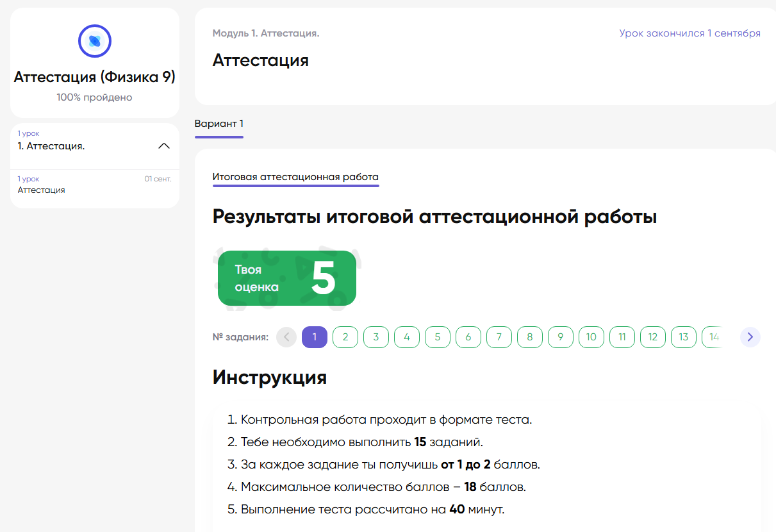This screenshot has height=532, width=776.
Task: Jump to task number 3
Action: tap(376, 337)
